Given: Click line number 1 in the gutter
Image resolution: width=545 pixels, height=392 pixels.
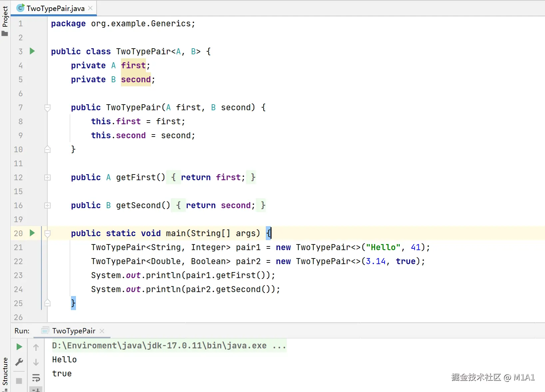Looking at the screenshot, I should pyautogui.click(x=21, y=24).
